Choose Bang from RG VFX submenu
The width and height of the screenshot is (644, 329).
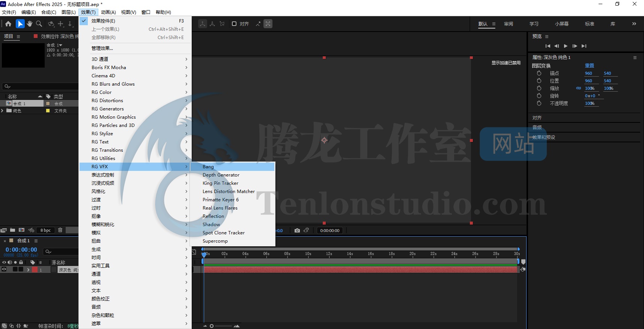(233, 167)
